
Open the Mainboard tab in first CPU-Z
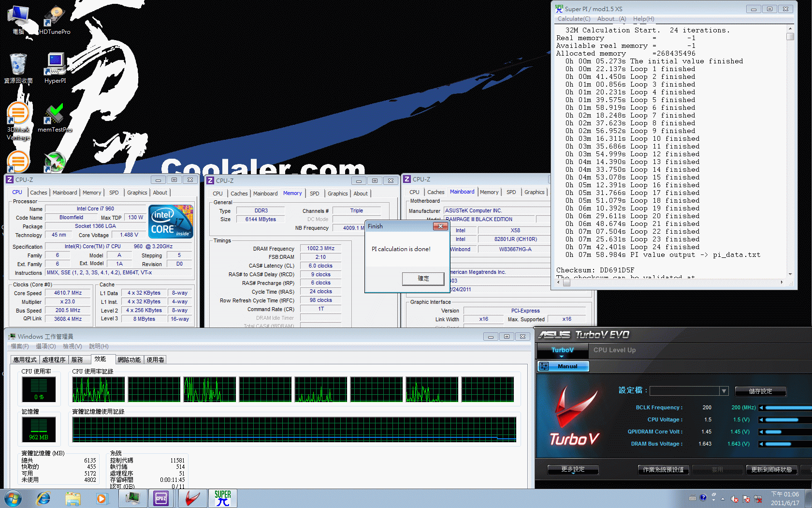[x=65, y=193]
